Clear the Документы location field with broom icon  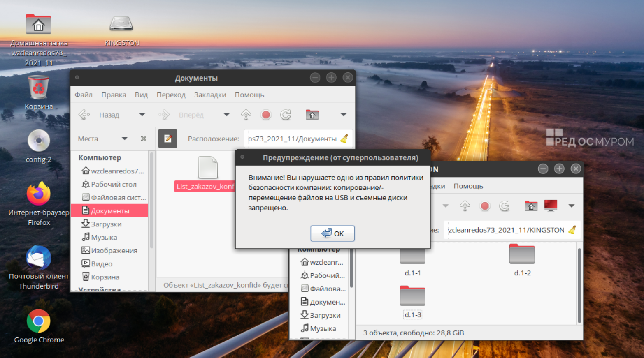click(344, 139)
